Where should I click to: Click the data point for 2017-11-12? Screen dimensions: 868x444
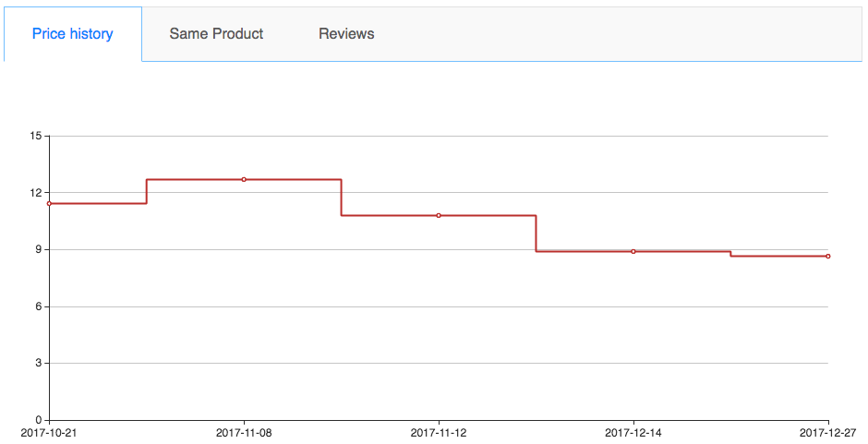439,215
